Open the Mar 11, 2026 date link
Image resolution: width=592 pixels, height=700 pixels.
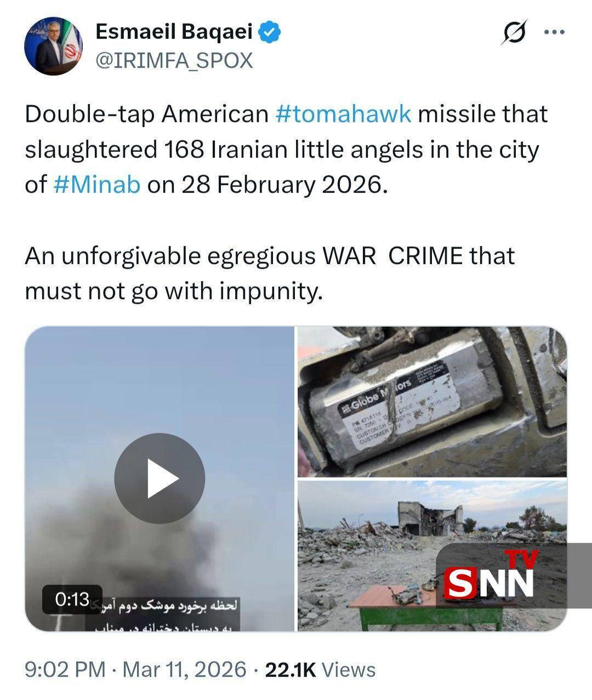(x=184, y=669)
